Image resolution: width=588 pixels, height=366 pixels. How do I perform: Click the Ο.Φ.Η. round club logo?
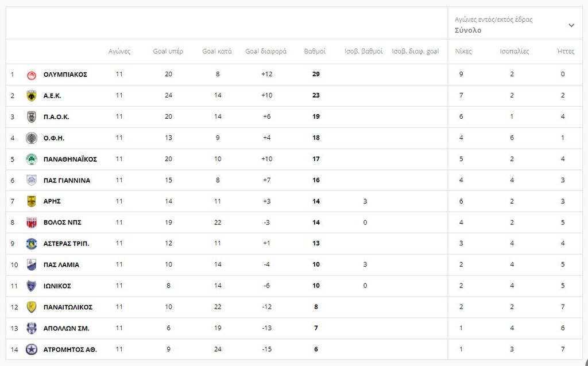pos(32,138)
